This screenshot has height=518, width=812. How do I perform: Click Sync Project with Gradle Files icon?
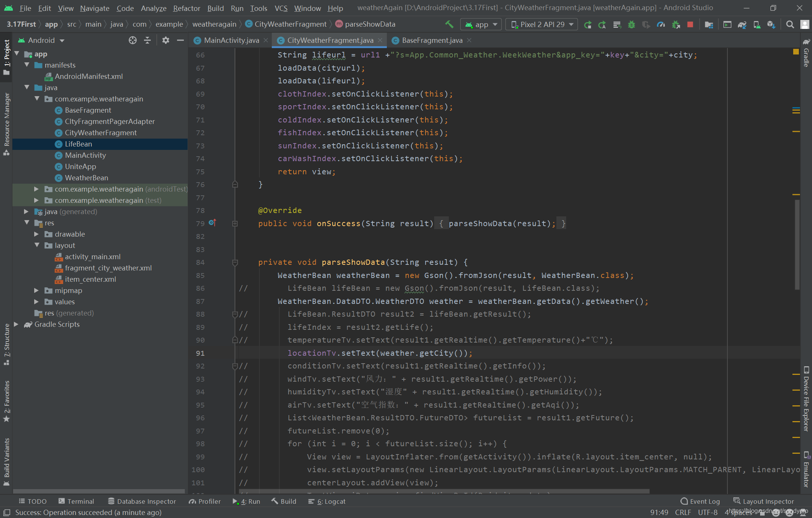pyautogui.click(x=742, y=24)
